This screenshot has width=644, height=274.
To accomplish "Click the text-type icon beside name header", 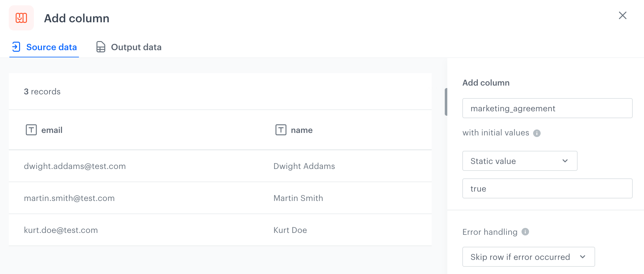I will [280, 130].
